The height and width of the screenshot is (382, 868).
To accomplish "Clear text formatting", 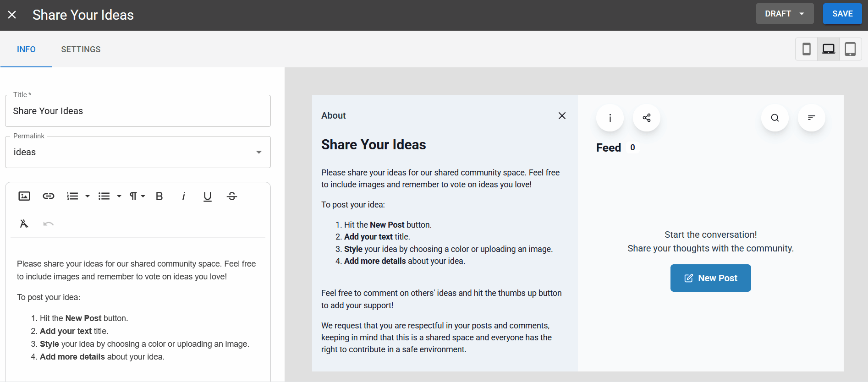I will [x=24, y=224].
